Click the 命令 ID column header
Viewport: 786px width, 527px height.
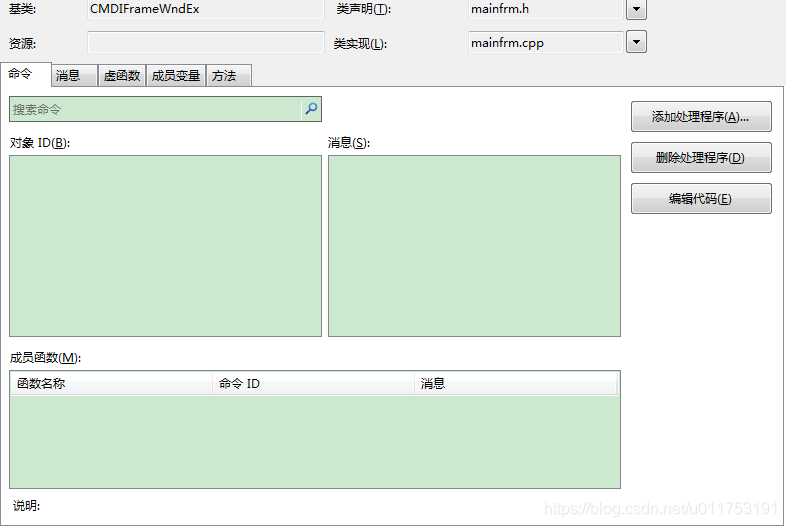(x=314, y=384)
